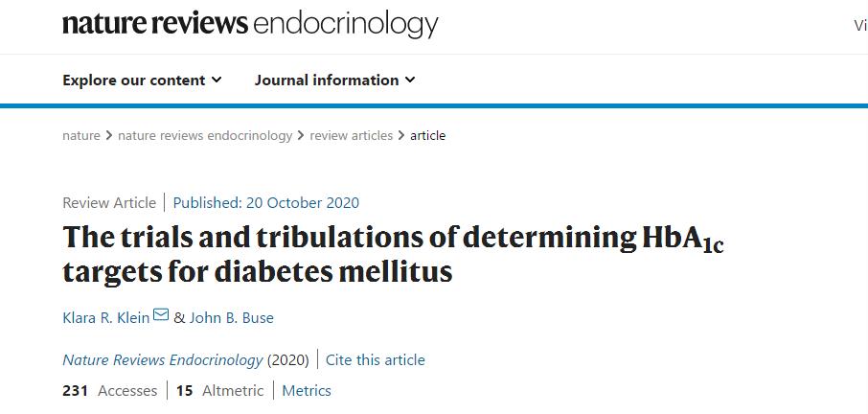
Task: Navigate to the review articles breadcrumb
Action: pyautogui.click(x=352, y=135)
